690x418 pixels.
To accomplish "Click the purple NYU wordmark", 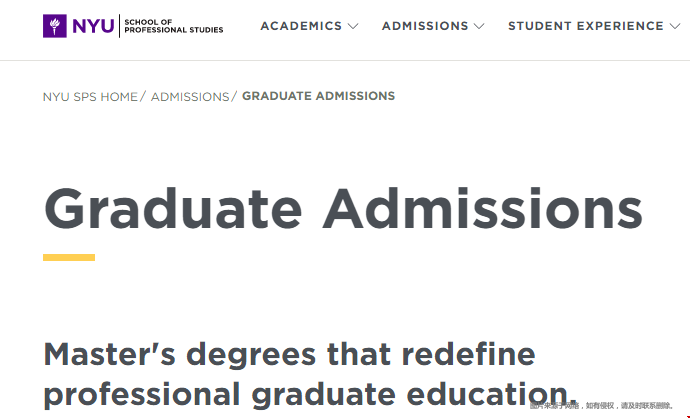I will tap(93, 26).
